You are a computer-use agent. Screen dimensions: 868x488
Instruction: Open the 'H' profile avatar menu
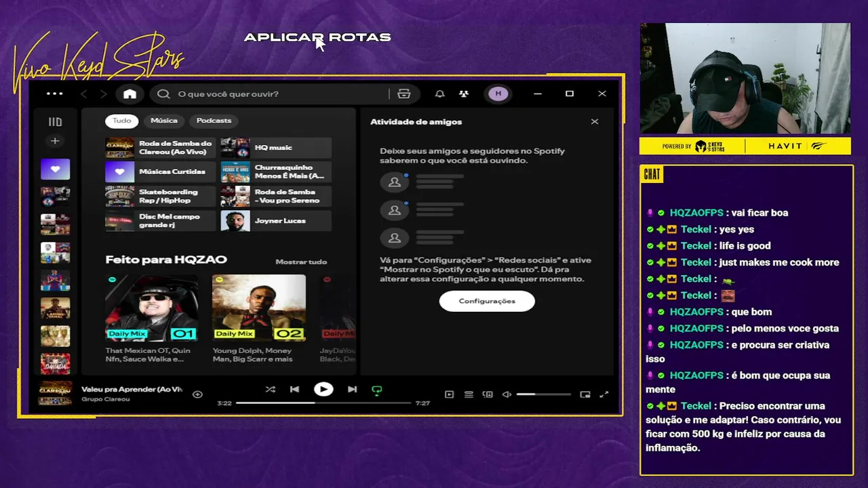[x=498, y=94]
